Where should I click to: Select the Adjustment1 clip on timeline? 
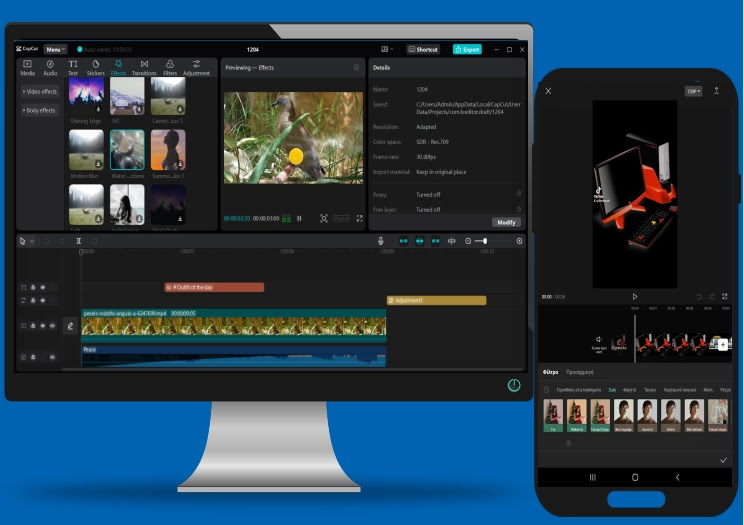point(437,300)
